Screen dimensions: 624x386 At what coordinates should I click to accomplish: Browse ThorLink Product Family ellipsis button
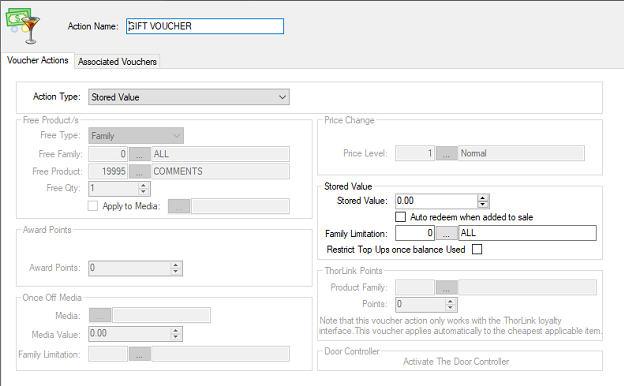pyautogui.click(x=446, y=287)
